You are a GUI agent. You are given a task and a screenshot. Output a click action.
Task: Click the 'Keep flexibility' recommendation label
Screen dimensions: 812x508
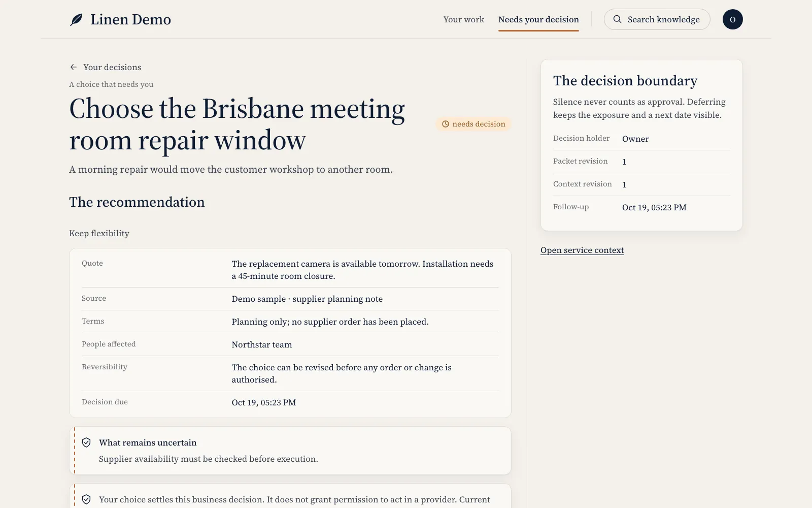99,233
